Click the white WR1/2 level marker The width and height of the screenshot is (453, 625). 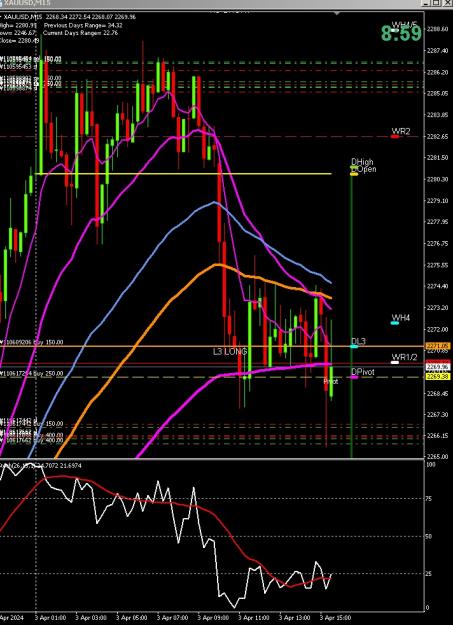click(394, 362)
